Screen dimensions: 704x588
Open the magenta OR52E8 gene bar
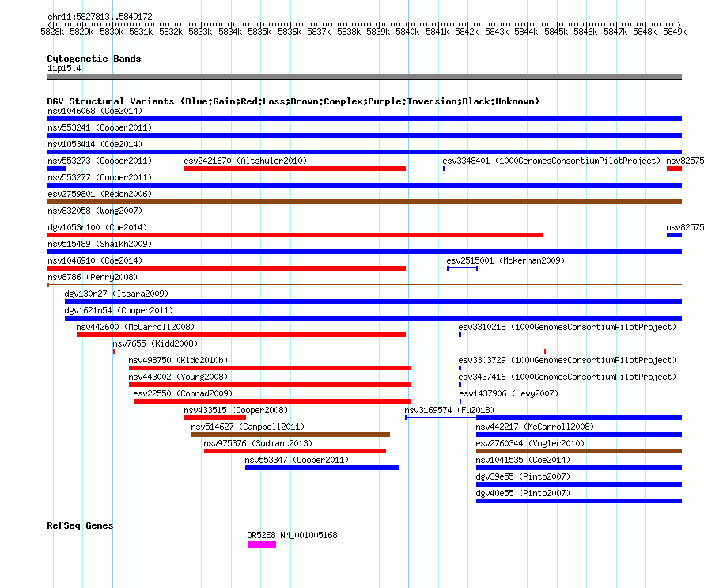262,544
